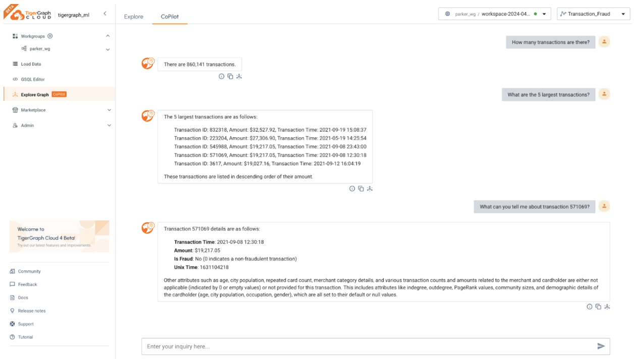Collapse the left sidebar with chevron
This screenshot has height=364, width=637.
105,14
